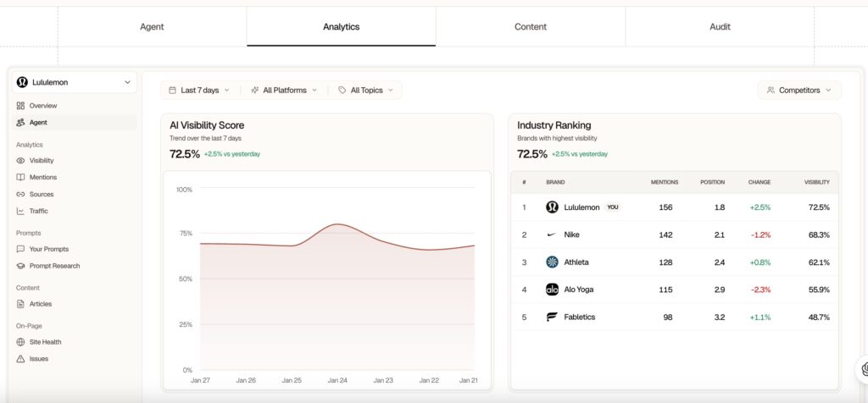
Task: Open the Competitors dropdown
Action: pos(798,90)
